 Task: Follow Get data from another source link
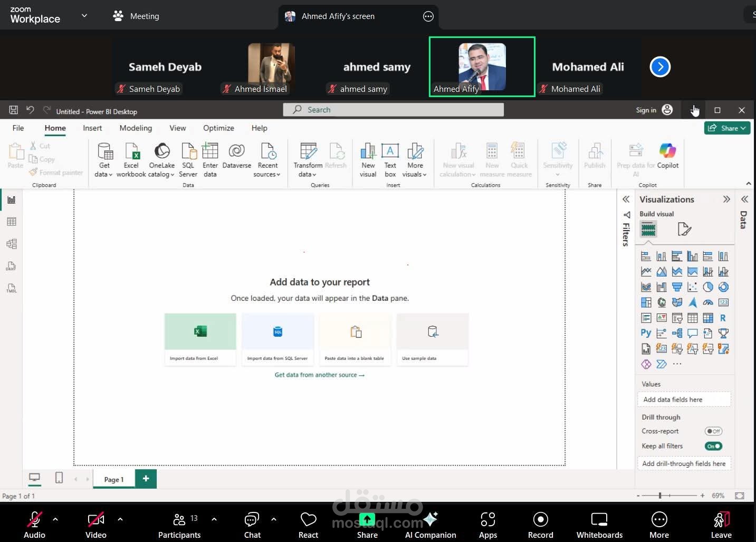pos(319,375)
